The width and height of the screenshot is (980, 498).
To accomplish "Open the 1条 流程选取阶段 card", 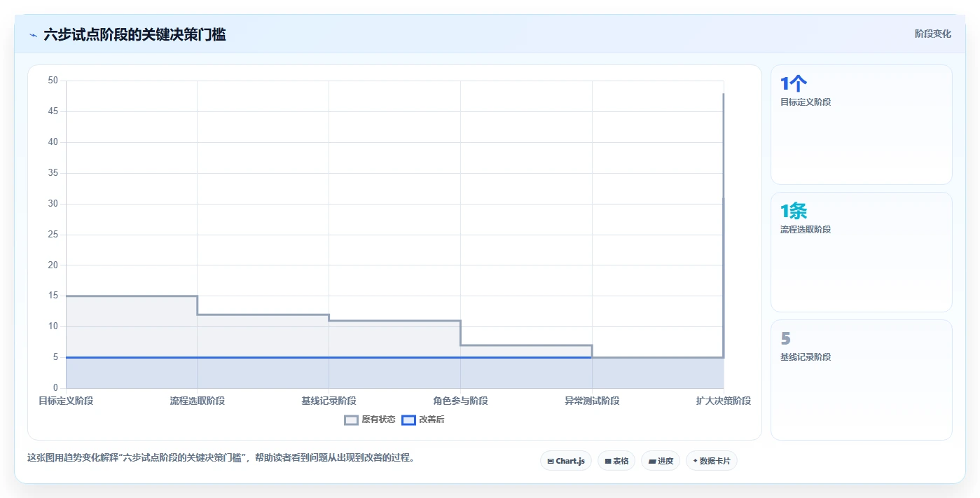I will point(861,252).
